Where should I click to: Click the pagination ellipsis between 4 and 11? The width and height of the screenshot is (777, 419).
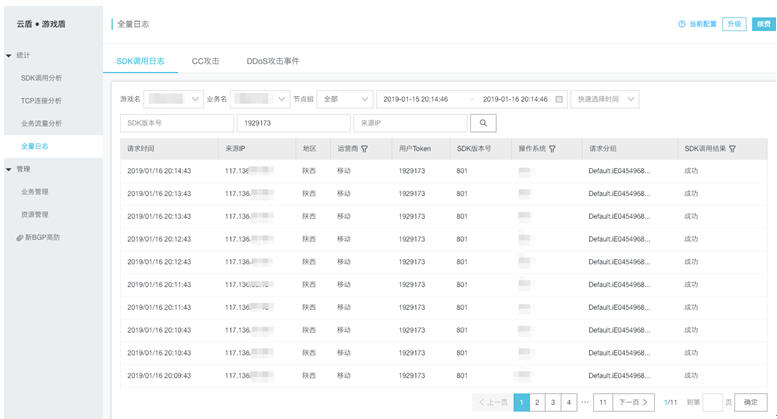click(585, 402)
